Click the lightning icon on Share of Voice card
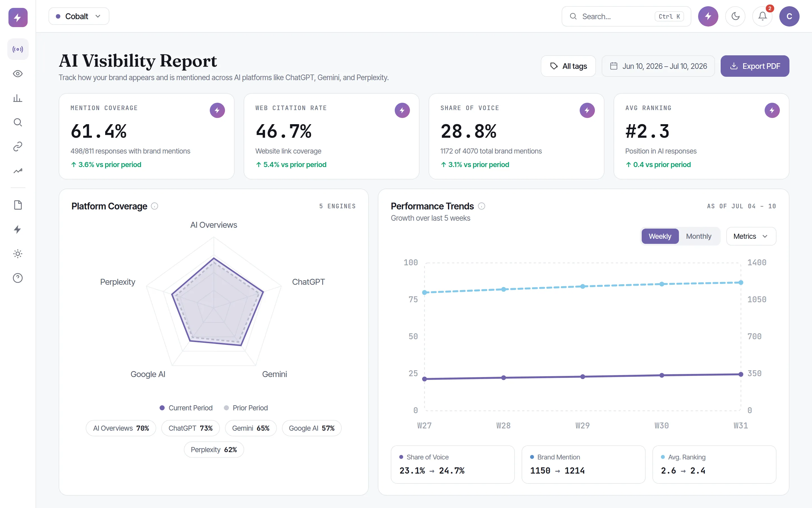 pos(587,110)
